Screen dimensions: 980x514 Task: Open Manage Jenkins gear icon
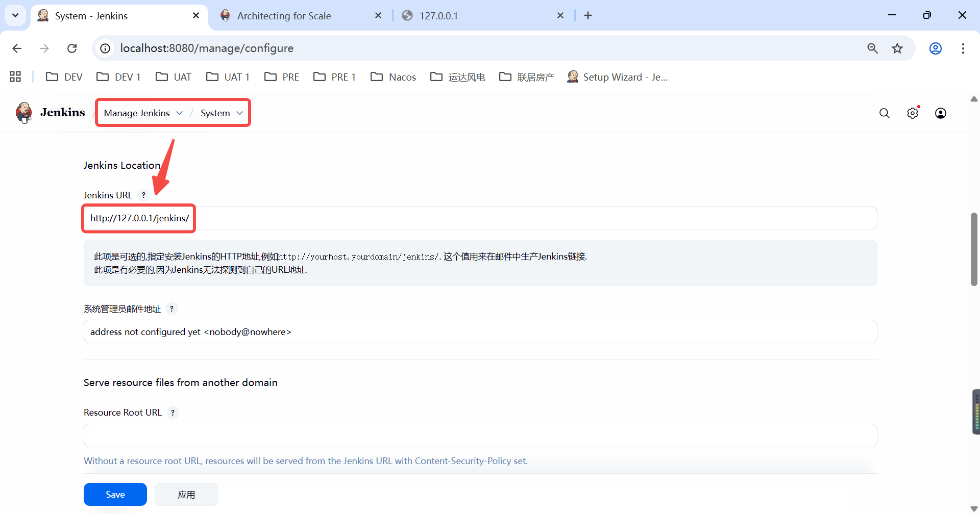[x=913, y=113]
